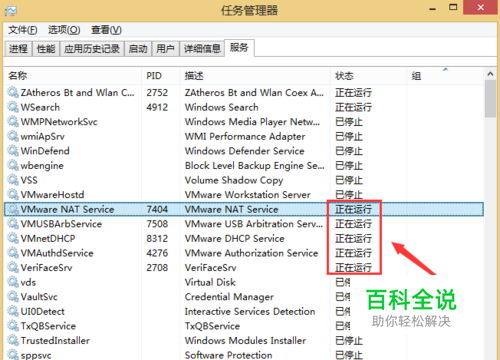500x360 pixels.
Task: Click the gear icon beside VSS
Action: [13, 180]
